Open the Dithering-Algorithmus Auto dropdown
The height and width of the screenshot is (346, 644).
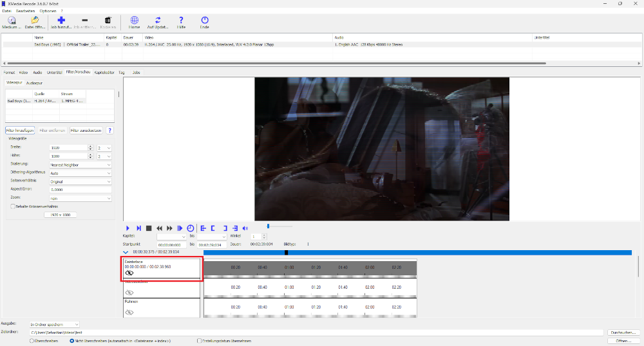coord(80,173)
